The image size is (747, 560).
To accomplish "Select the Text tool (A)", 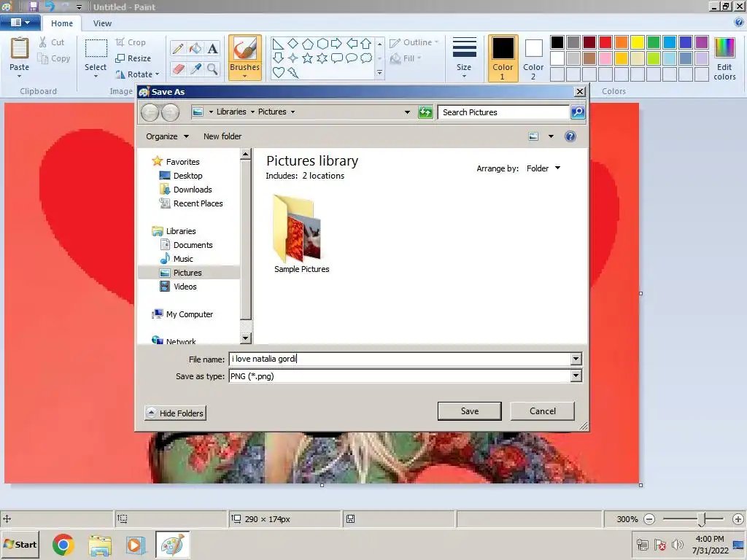I will click(212, 49).
